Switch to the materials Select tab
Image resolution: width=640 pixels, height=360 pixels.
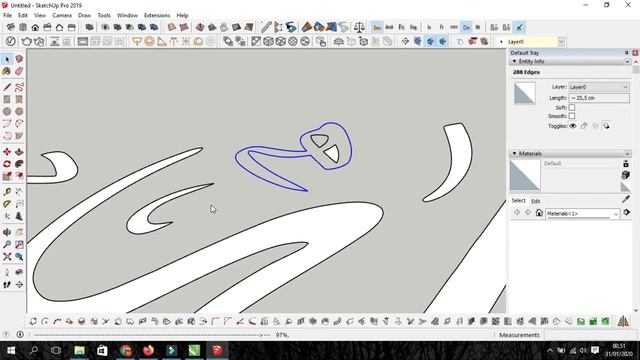tap(518, 200)
